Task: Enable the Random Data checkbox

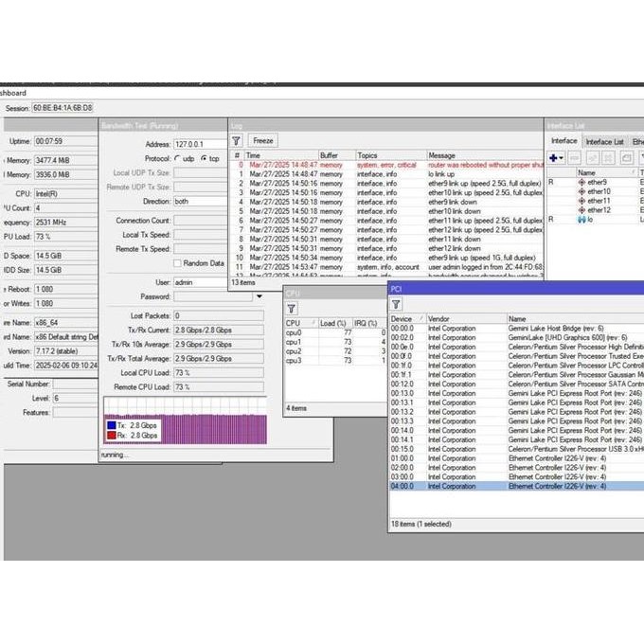Action: pyautogui.click(x=177, y=263)
